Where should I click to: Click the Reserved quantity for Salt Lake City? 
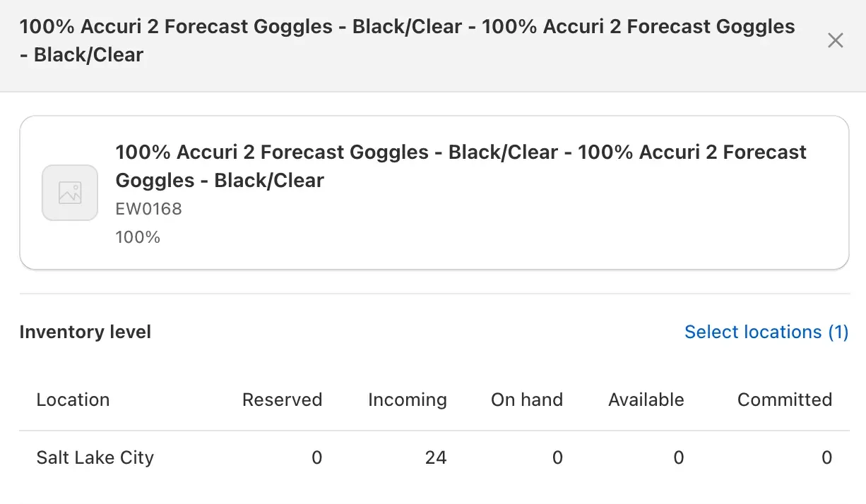coord(316,457)
